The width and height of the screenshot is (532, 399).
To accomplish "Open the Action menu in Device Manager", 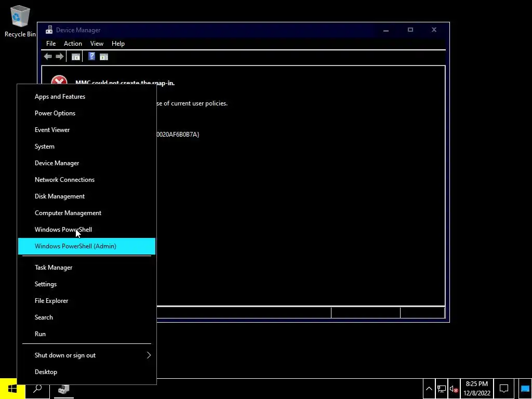I will tap(73, 44).
